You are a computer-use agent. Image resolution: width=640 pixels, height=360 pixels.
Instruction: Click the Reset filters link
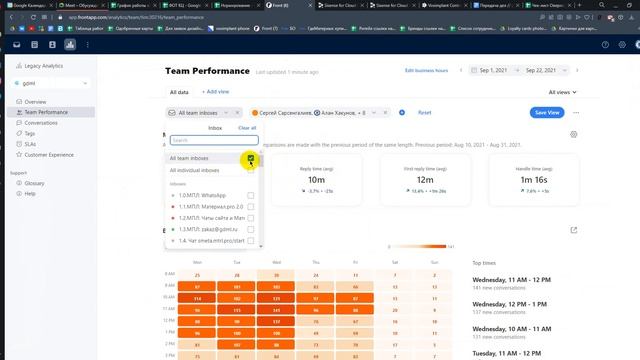click(424, 113)
